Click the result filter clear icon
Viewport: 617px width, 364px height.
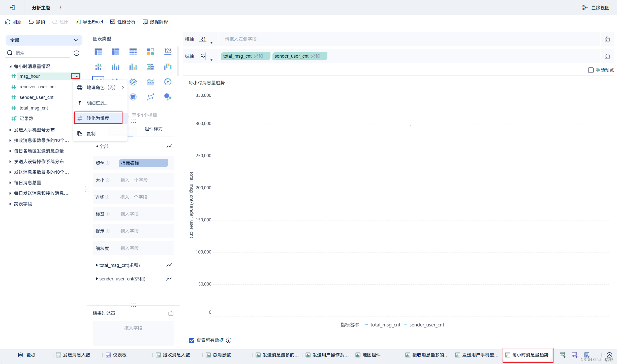click(x=171, y=313)
